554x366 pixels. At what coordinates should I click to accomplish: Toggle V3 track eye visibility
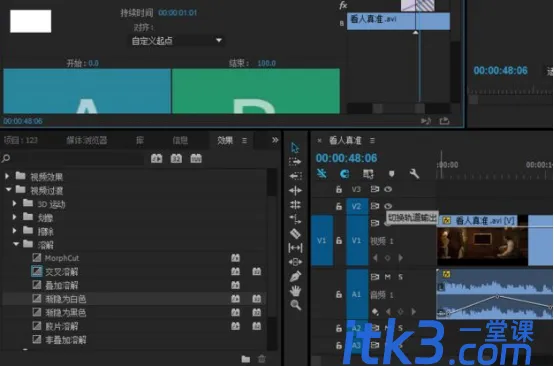tap(388, 189)
